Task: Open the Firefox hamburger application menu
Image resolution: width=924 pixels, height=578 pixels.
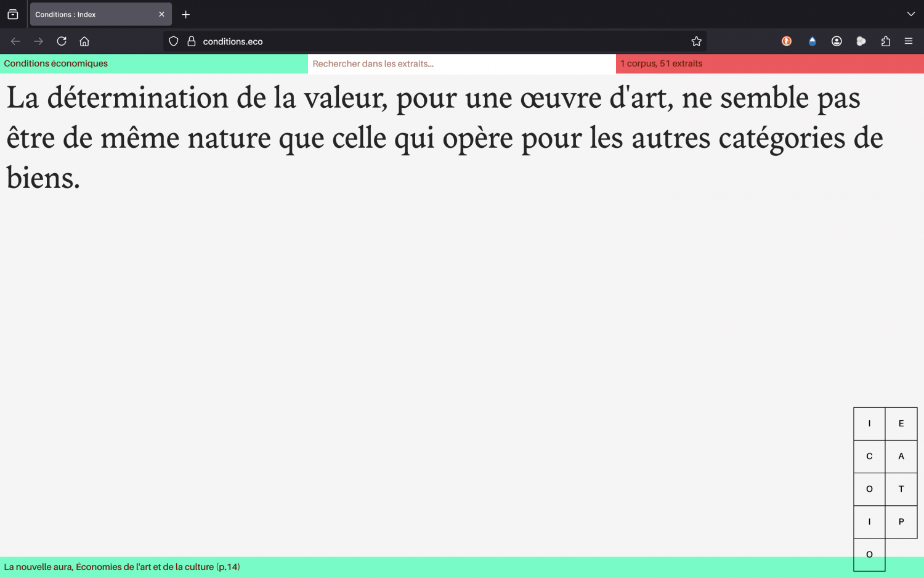Action: pyautogui.click(x=908, y=41)
